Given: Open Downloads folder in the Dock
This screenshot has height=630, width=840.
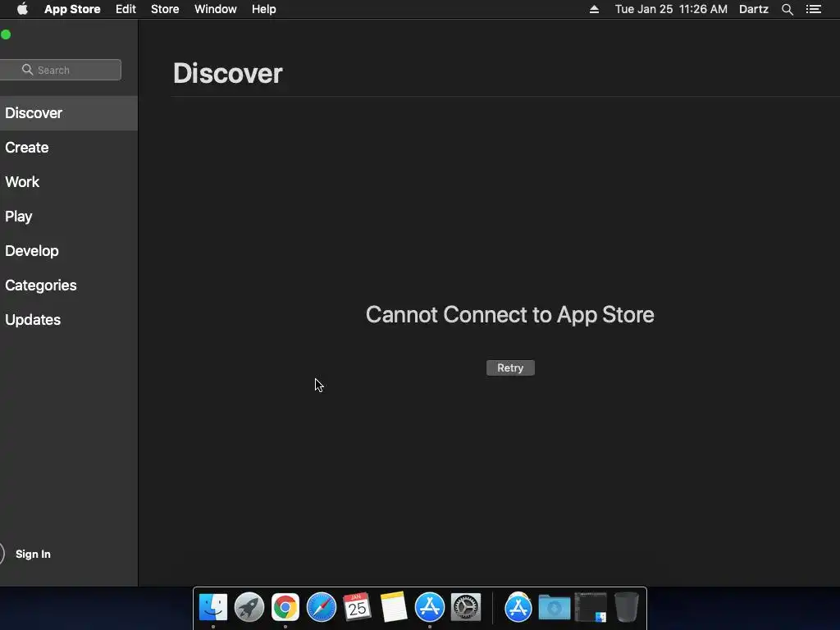Looking at the screenshot, I should click(x=555, y=608).
